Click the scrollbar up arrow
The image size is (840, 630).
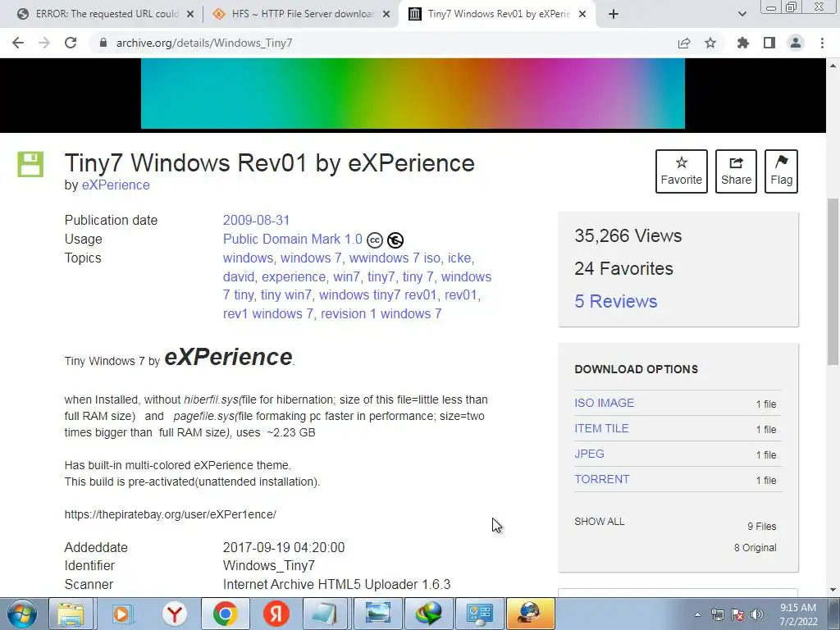(833, 66)
